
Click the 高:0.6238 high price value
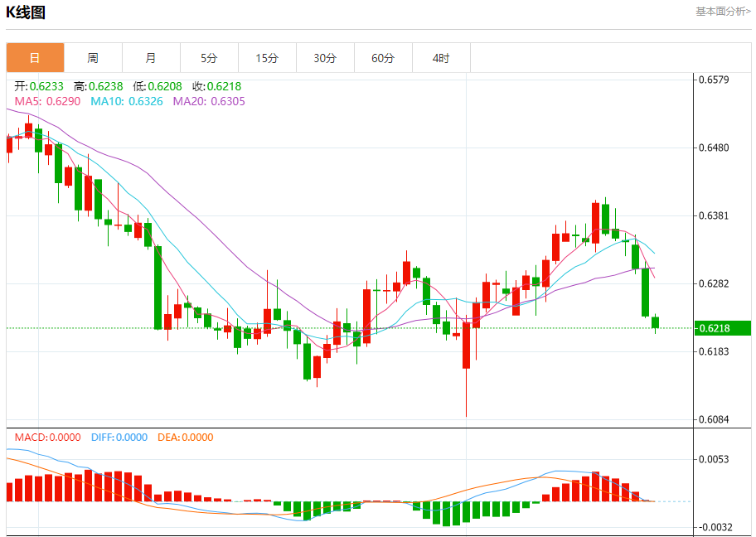pyautogui.click(x=99, y=86)
